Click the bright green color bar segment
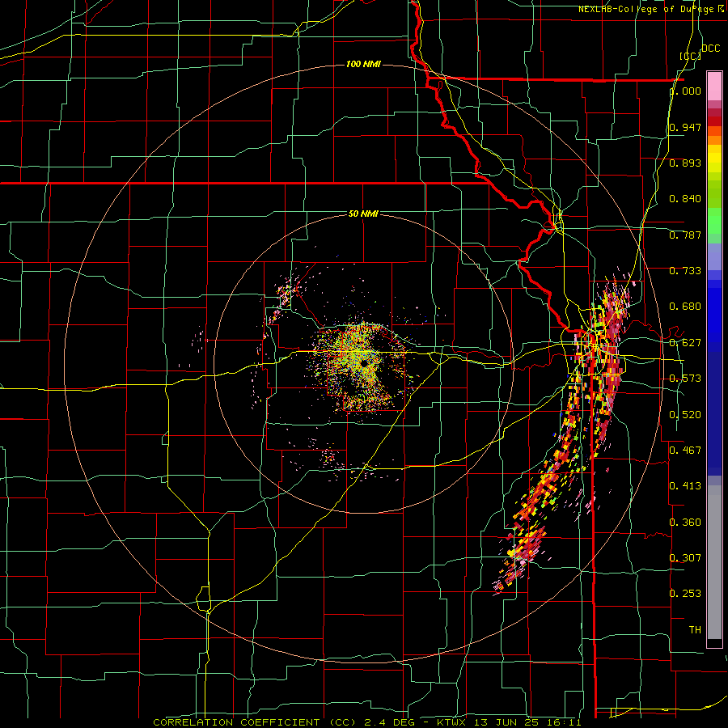Viewport: 728px width, 728px height. click(x=714, y=221)
